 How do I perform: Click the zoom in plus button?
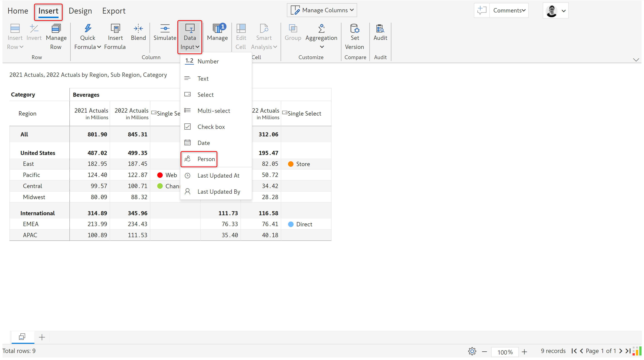coord(524,352)
